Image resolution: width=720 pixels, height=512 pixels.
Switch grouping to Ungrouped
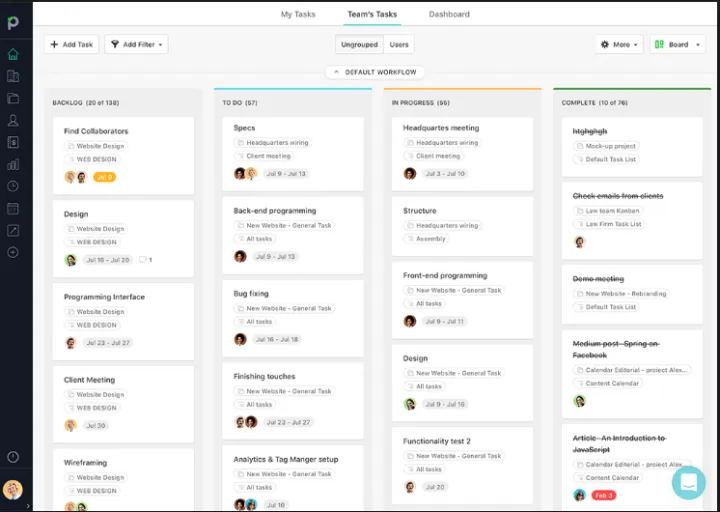(359, 45)
